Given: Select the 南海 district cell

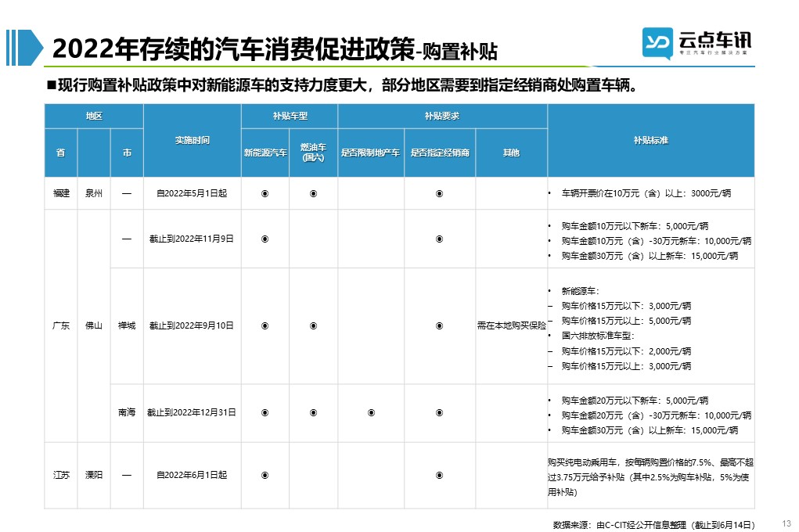Looking at the screenshot, I should coord(127,413).
